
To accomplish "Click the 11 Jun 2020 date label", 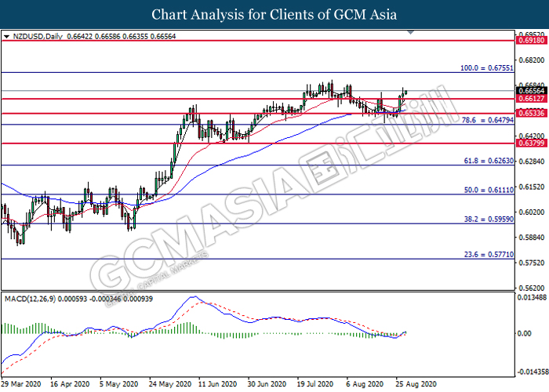I will point(217,384).
